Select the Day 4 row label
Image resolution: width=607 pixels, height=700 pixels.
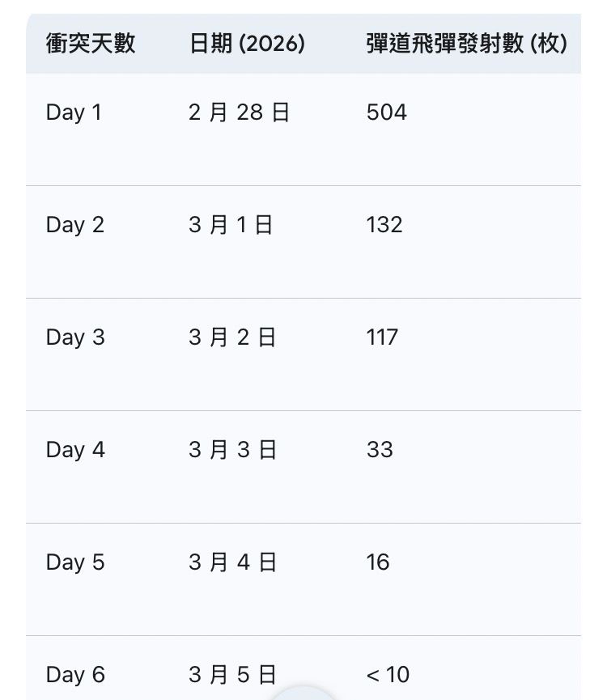coord(75,450)
